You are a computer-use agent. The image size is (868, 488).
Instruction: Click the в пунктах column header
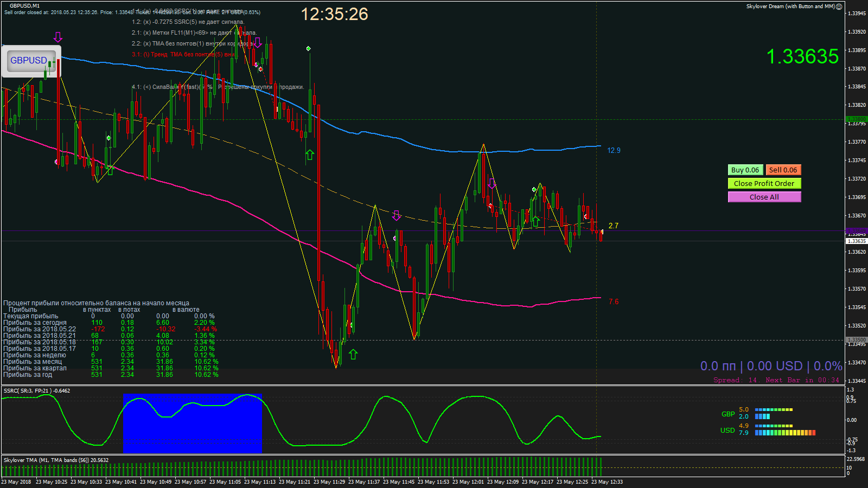pos(97,310)
